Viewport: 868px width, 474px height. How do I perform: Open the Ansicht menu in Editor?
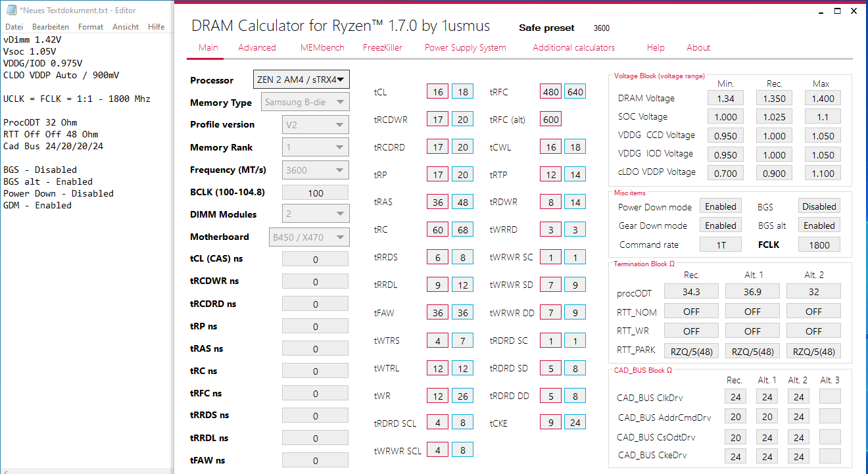(x=126, y=27)
